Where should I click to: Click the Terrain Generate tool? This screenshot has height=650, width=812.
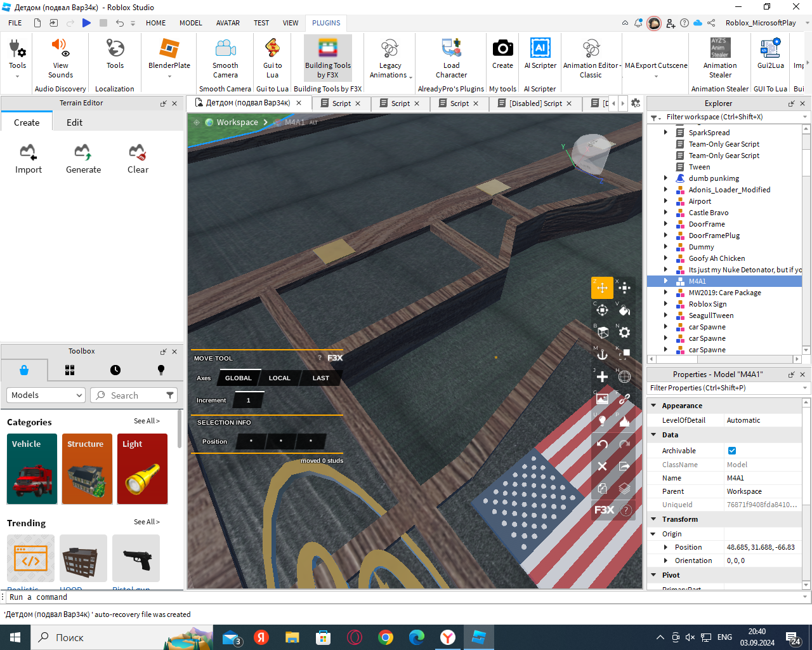(83, 159)
